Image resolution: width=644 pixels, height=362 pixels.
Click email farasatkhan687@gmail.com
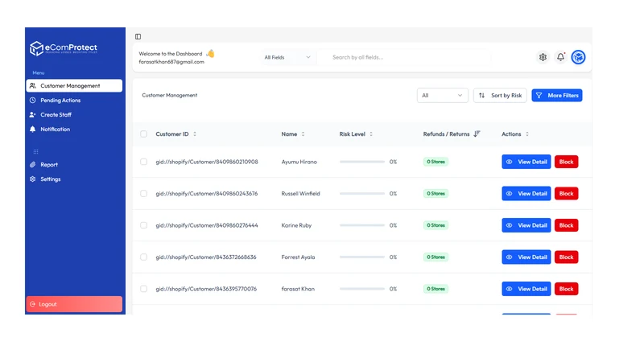point(171,62)
